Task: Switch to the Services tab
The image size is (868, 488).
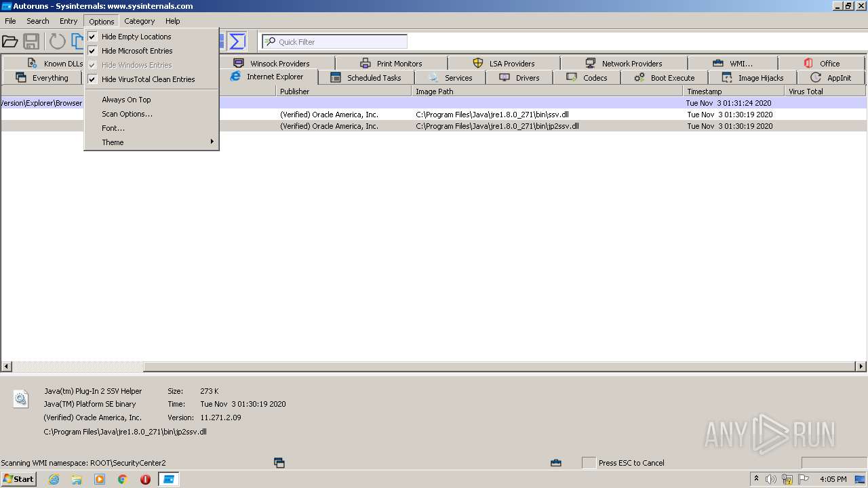Action: [450, 78]
